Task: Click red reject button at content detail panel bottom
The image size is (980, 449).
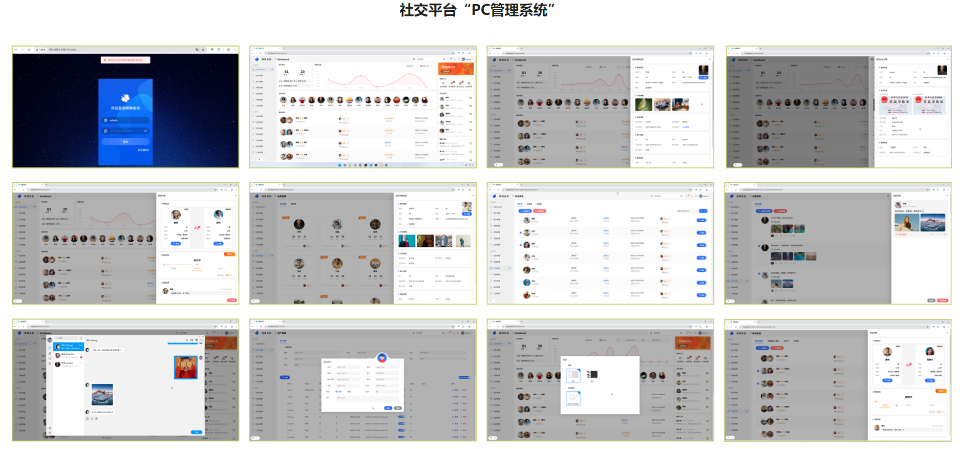Action: [x=943, y=301]
